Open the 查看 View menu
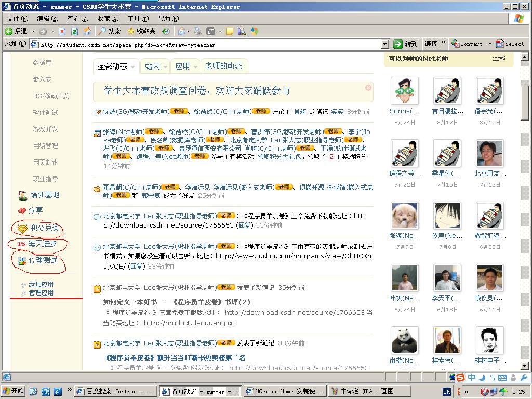This screenshot has height=399, width=532. tap(78, 19)
